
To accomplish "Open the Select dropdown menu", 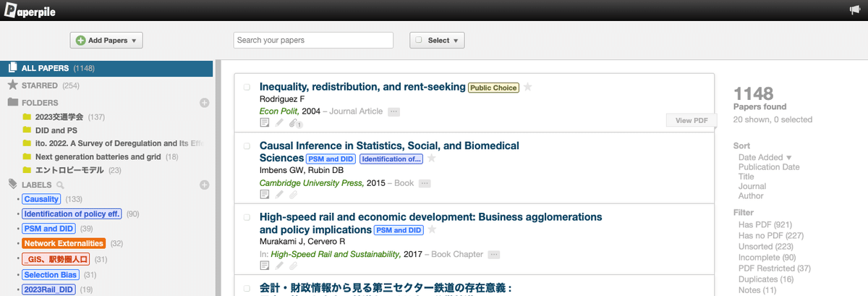I will pos(437,41).
